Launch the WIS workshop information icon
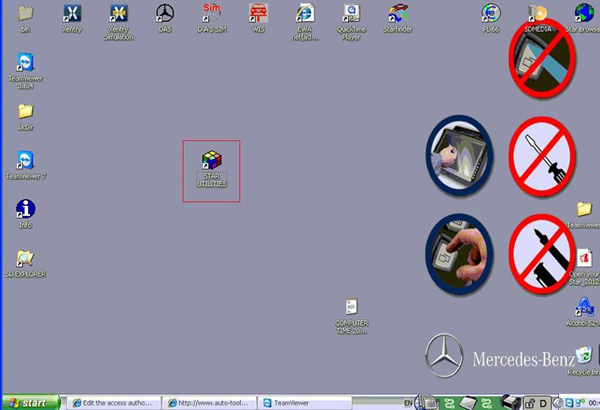Image resolution: width=600 pixels, height=410 pixels. click(258, 14)
